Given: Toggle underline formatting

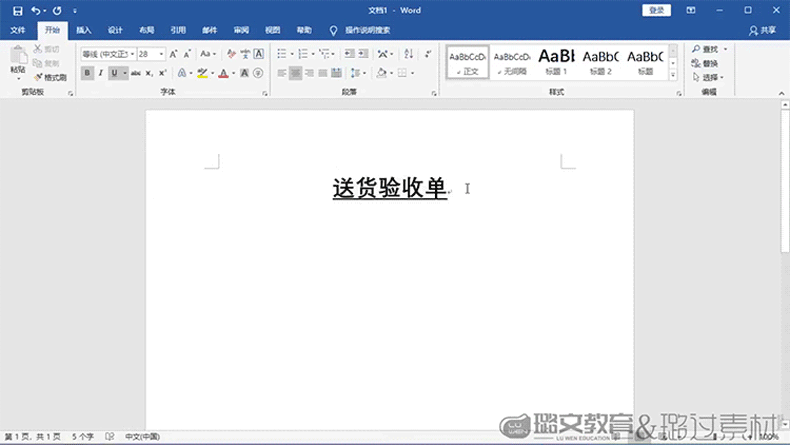Looking at the screenshot, I should [114, 73].
